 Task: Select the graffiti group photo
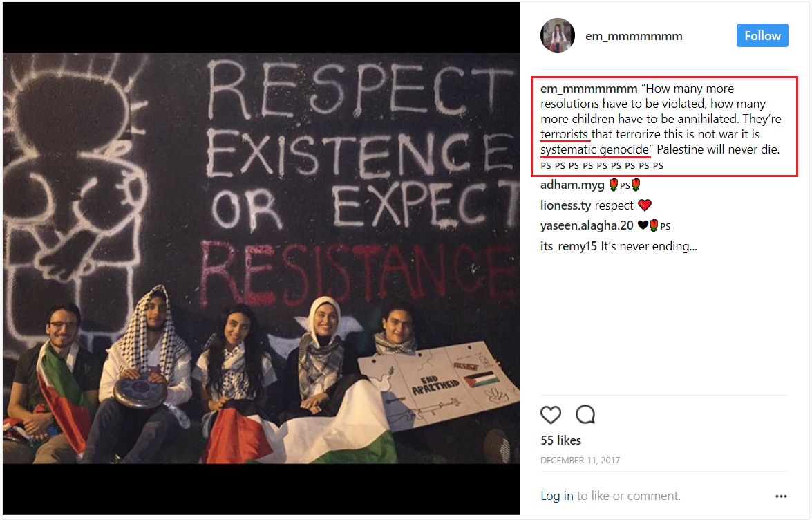coord(261,258)
